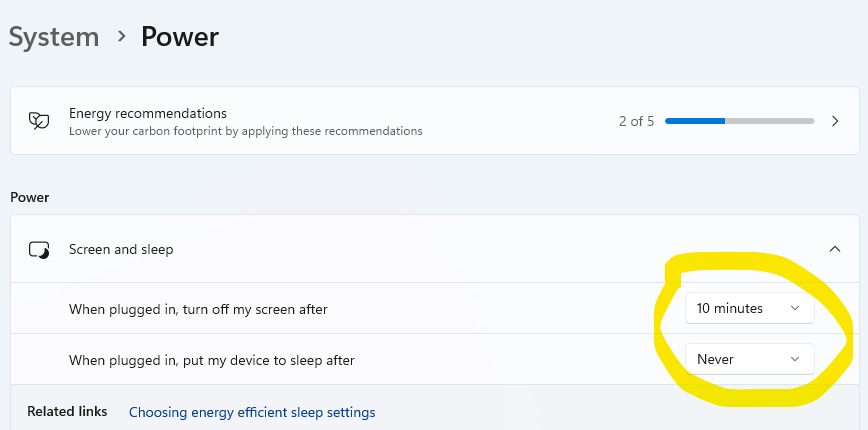Screen dimensions: 868x430
Task: Click the Screen and sleep monitor-moon icon
Action: click(x=39, y=250)
